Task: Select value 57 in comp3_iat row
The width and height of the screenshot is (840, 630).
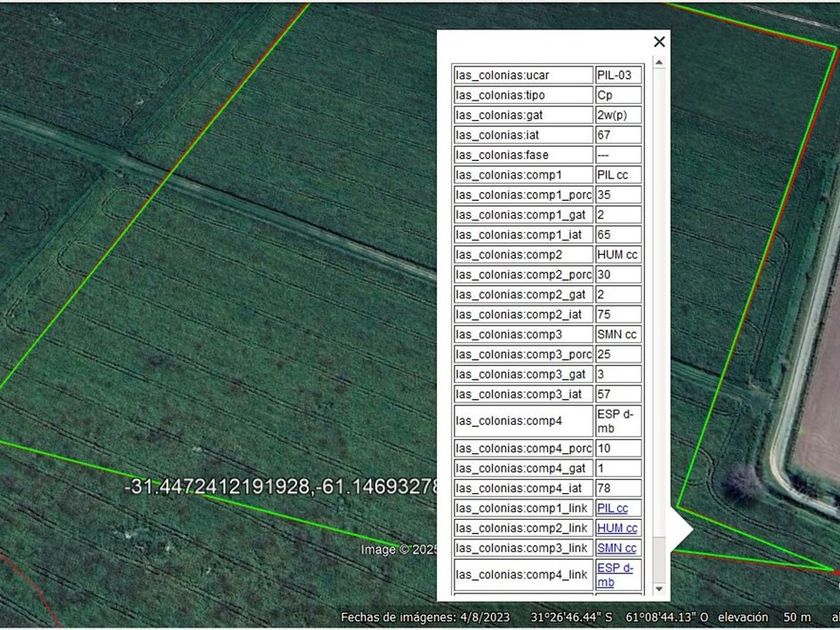Action: click(x=618, y=394)
